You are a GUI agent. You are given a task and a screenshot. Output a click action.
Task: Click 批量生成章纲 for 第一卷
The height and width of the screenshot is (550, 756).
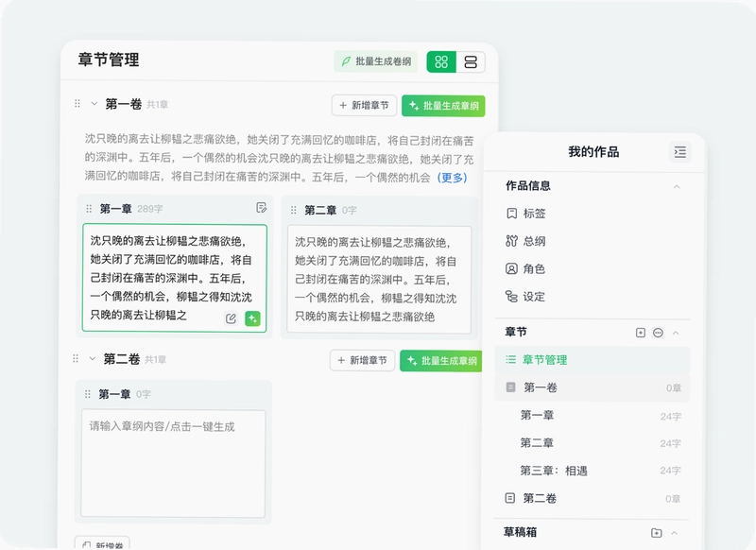tap(443, 106)
